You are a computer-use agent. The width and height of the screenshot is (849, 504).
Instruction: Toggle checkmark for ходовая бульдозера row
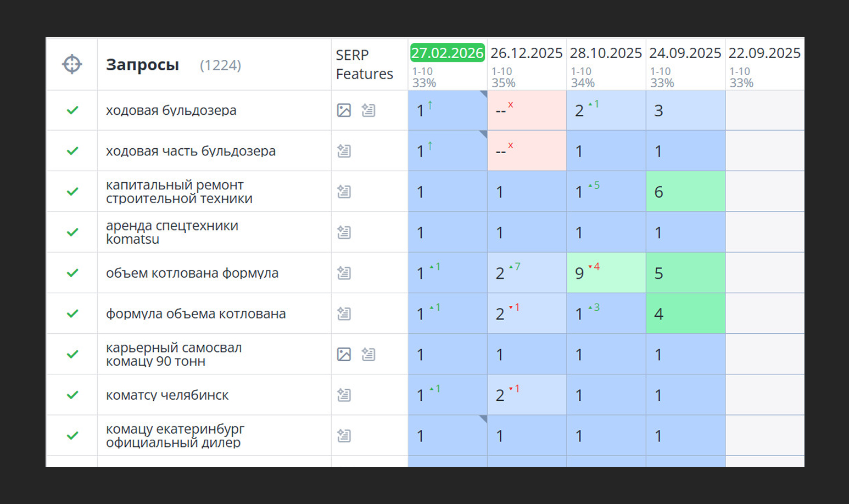coord(72,110)
